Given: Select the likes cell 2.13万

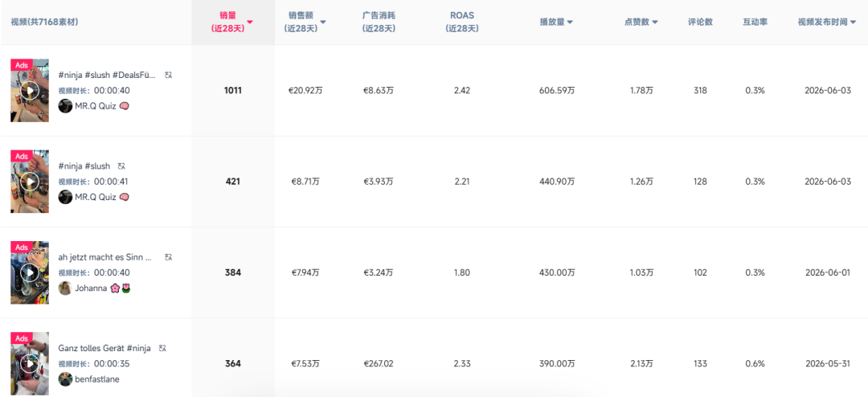Looking at the screenshot, I should (x=641, y=363).
